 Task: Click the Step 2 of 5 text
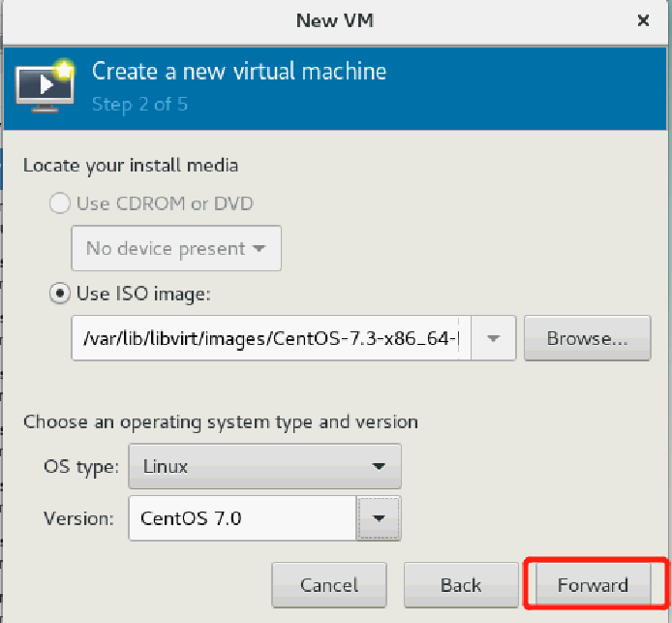(139, 103)
